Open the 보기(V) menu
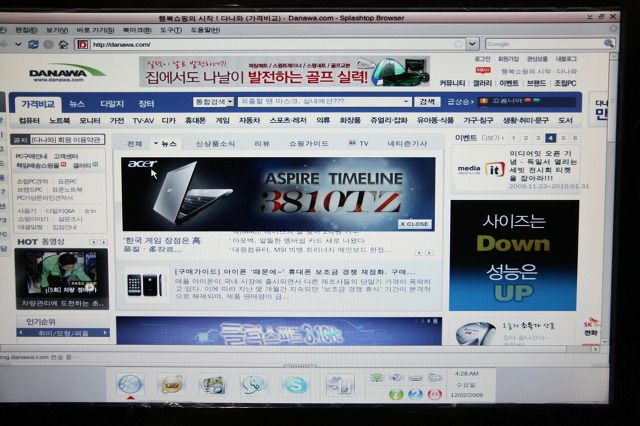 [57, 30]
